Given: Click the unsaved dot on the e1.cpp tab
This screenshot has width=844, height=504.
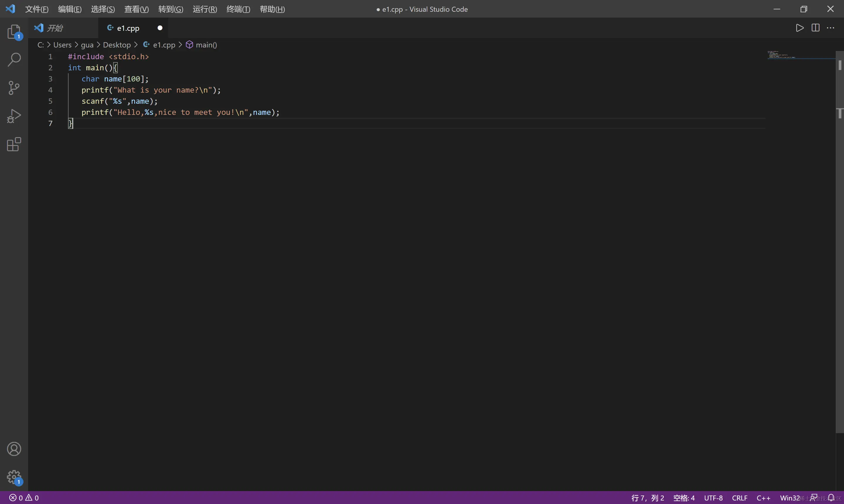Looking at the screenshot, I should (160, 28).
